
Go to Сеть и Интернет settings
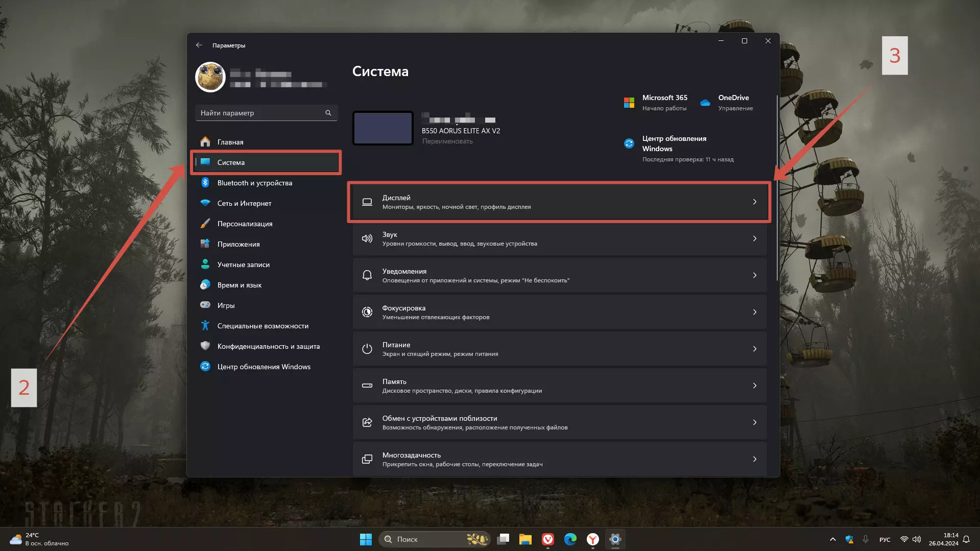(x=266, y=203)
